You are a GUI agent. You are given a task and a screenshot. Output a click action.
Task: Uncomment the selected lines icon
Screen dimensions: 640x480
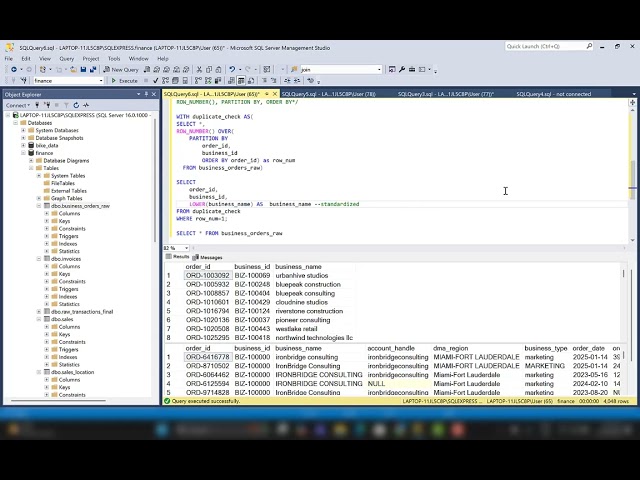click(274, 81)
